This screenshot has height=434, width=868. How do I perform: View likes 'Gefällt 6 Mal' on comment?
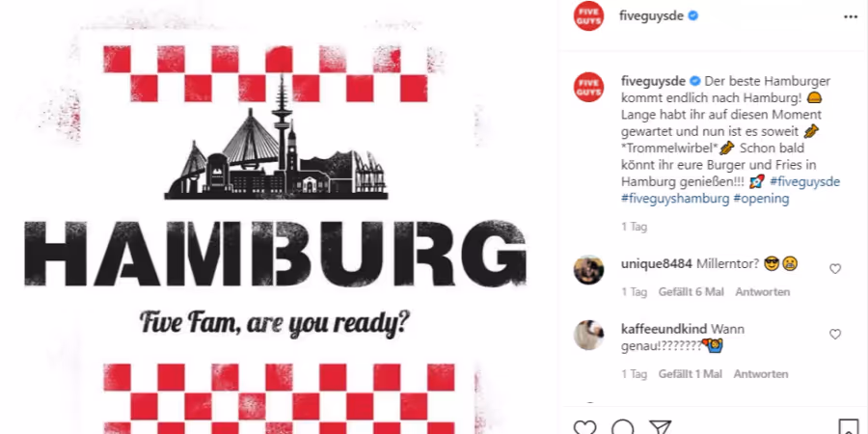click(x=691, y=291)
